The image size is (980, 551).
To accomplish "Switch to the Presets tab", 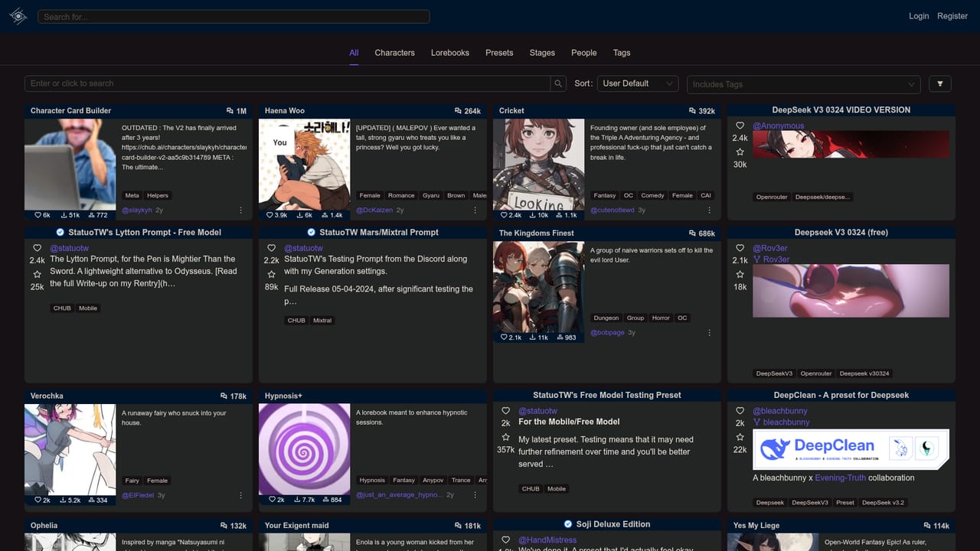I will 499,53.
